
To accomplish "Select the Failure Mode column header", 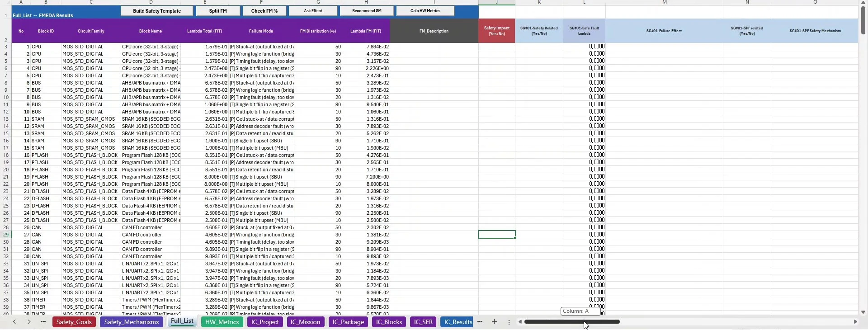I will [261, 31].
